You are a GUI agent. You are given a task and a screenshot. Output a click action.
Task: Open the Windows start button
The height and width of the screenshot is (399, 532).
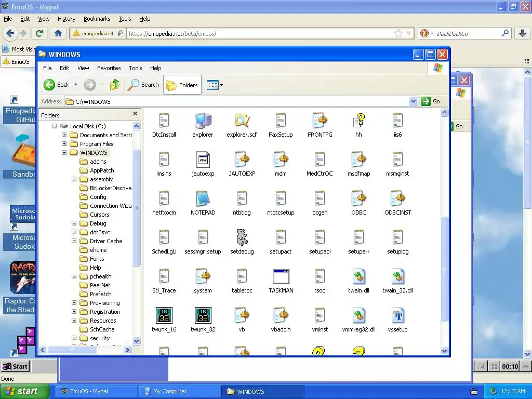pos(24,391)
